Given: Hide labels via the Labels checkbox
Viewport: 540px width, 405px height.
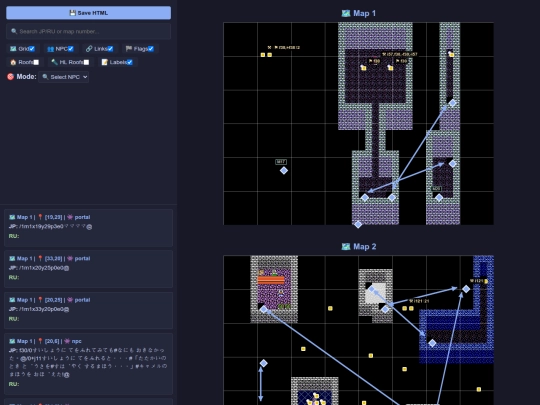Looking at the screenshot, I should pos(130,62).
